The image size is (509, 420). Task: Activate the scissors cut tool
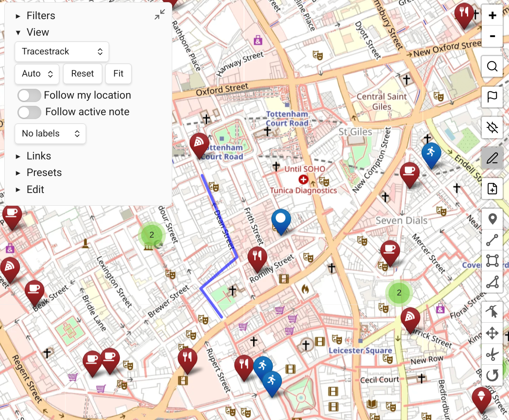(x=492, y=354)
